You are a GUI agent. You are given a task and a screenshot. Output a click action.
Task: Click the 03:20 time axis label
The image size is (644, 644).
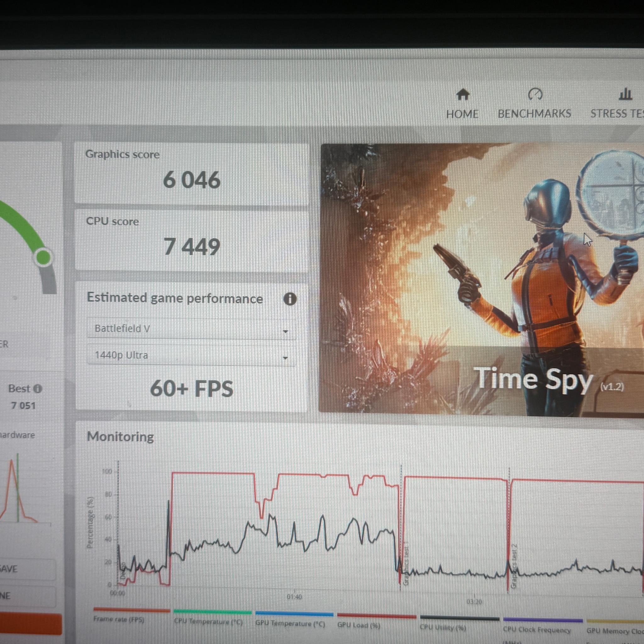click(x=474, y=602)
